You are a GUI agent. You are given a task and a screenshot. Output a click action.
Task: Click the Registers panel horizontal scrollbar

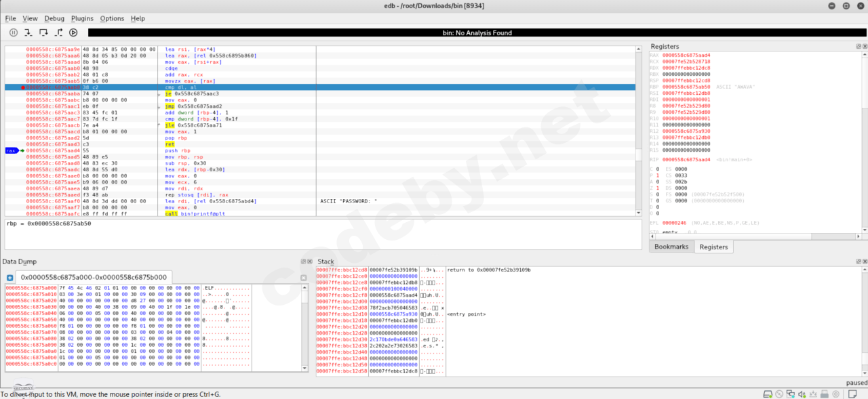[x=755, y=236]
